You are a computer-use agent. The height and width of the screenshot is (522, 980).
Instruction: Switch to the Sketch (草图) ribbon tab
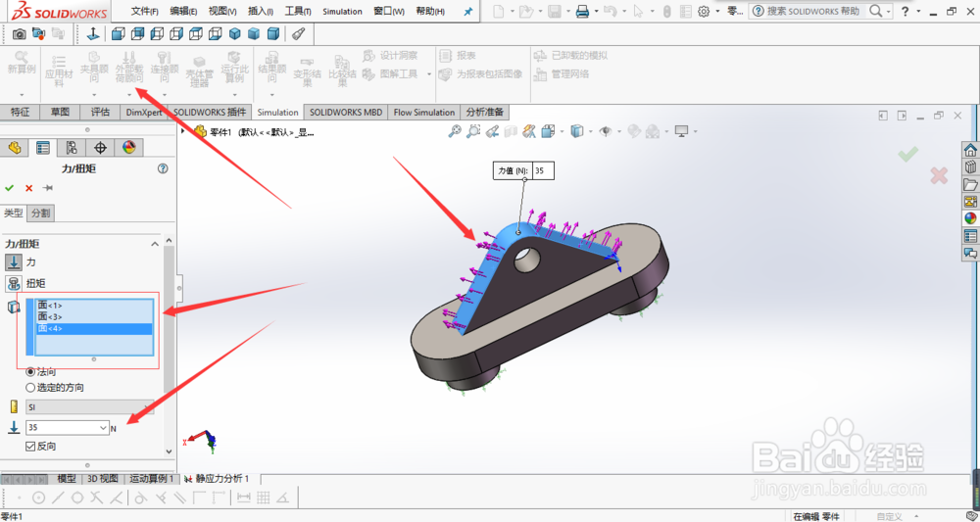point(60,113)
